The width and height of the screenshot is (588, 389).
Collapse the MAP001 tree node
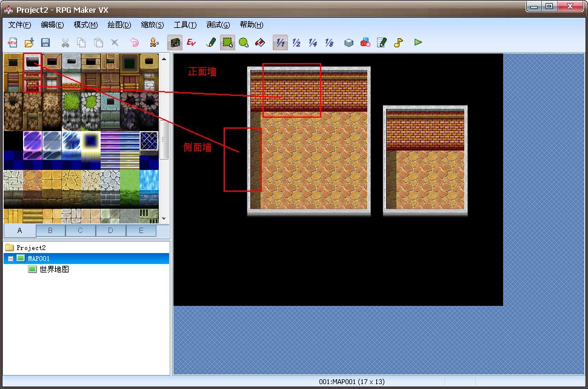10,259
